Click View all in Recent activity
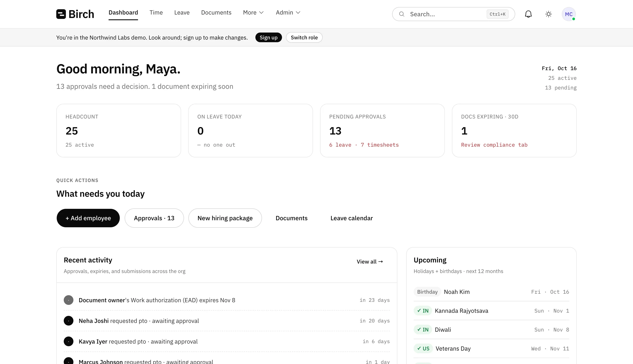 pos(370,262)
